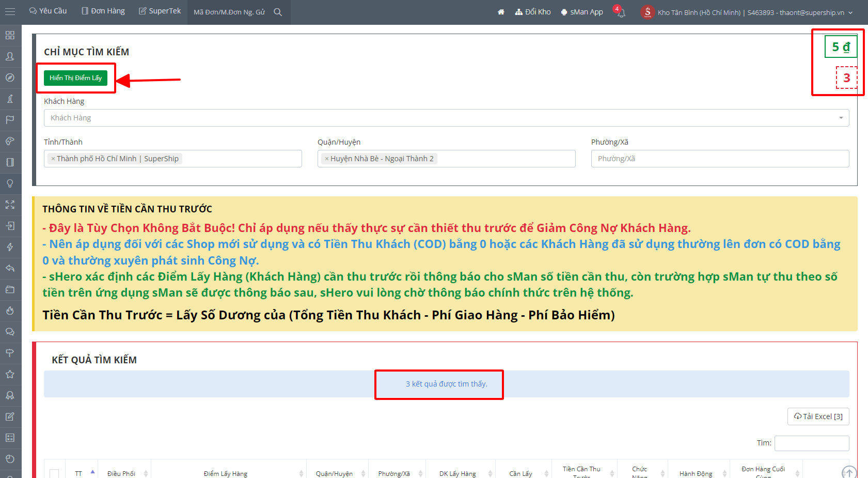
Task: Remove the Thành phố Hồ Chí Minh tag
Action: click(53, 159)
